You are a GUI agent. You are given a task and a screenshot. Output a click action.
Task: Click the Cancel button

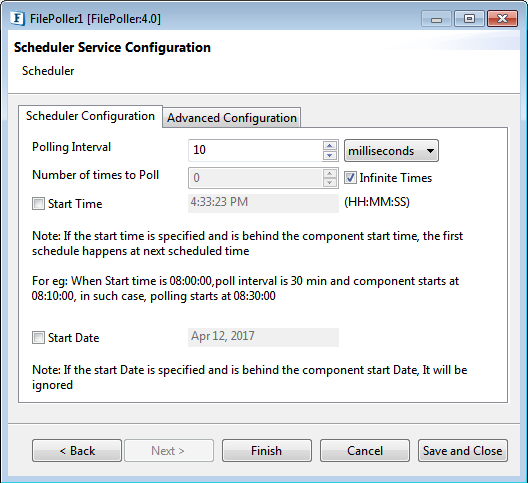(x=365, y=451)
